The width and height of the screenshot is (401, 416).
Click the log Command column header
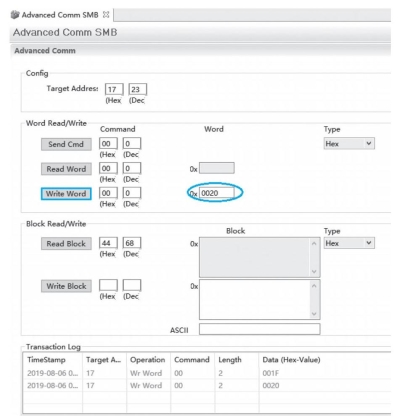pyautogui.click(x=192, y=360)
